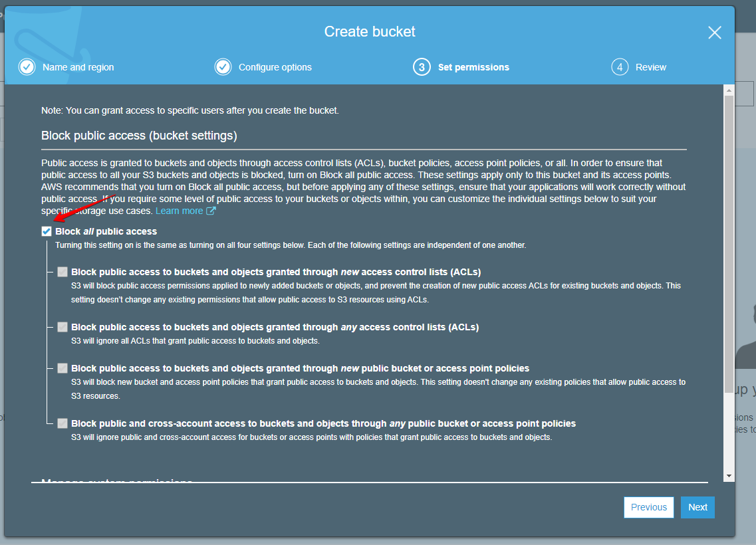
Task: Click the Next button
Action: (697, 507)
